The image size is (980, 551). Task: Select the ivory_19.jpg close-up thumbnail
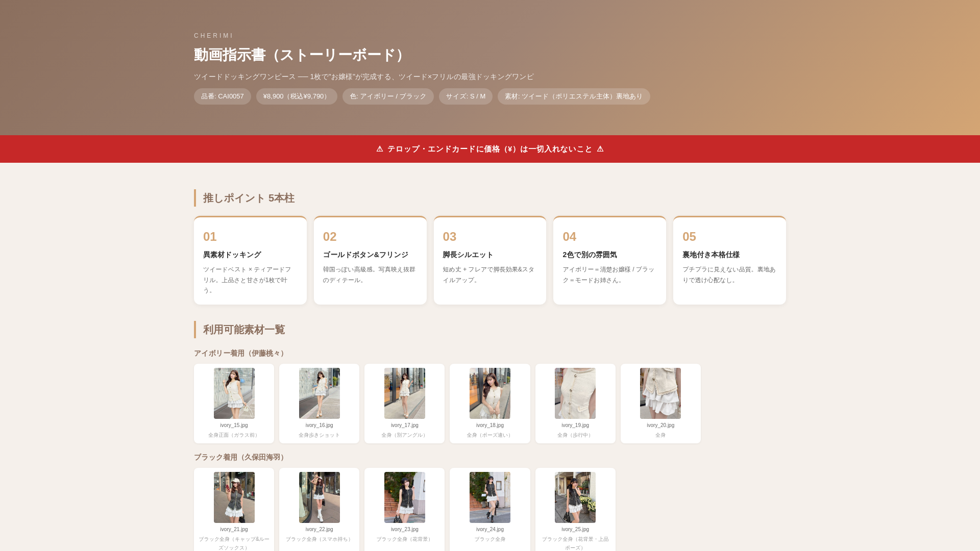pyautogui.click(x=575, y=393)
